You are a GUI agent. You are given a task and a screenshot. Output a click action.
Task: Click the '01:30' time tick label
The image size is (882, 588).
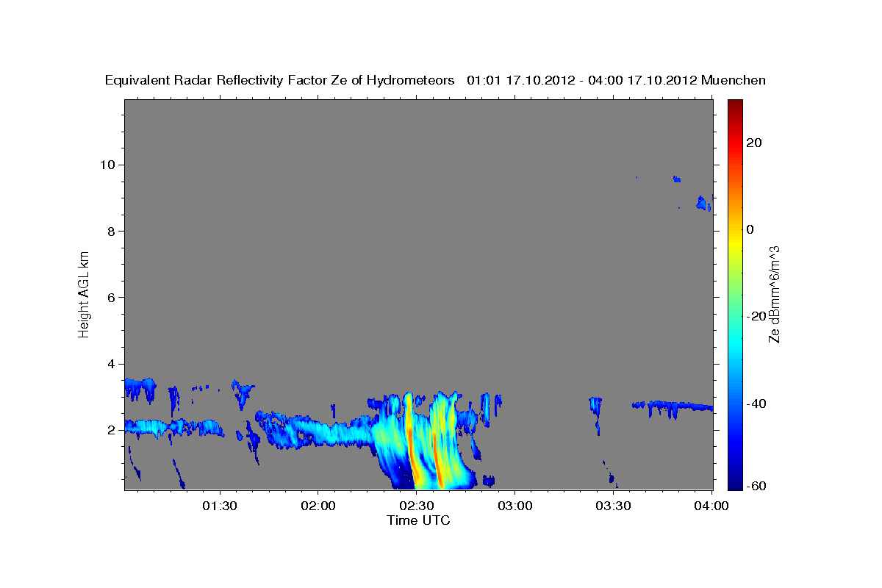220,506
